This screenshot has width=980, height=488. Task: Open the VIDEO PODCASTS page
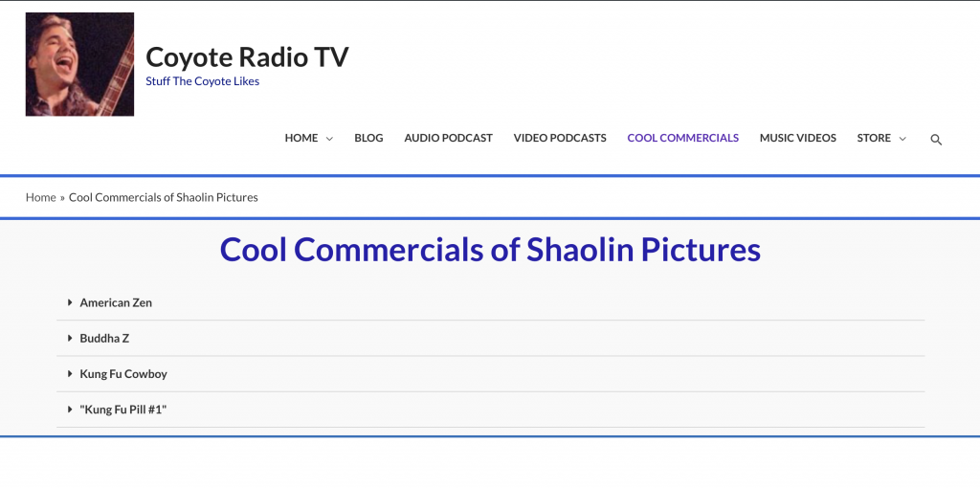(x=560, y=138)
